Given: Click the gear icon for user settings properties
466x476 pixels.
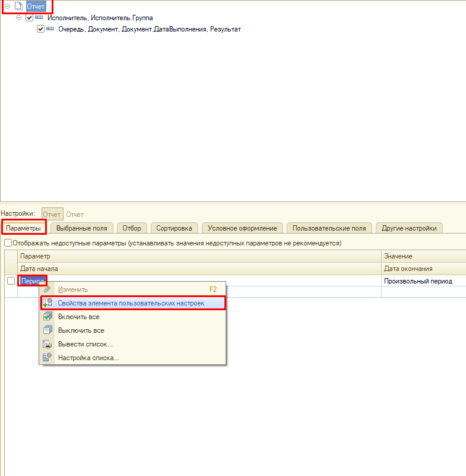Looking at the screenshot, I should (47, 302).
